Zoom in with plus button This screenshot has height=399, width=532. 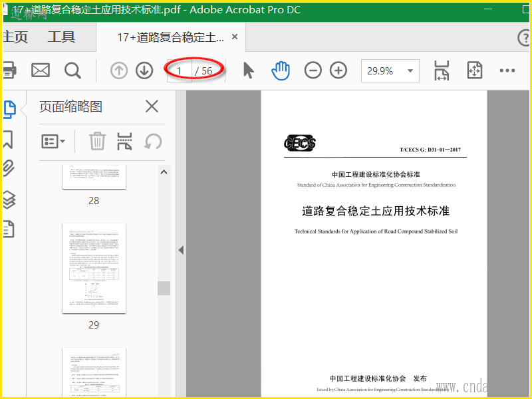(338, 70)
